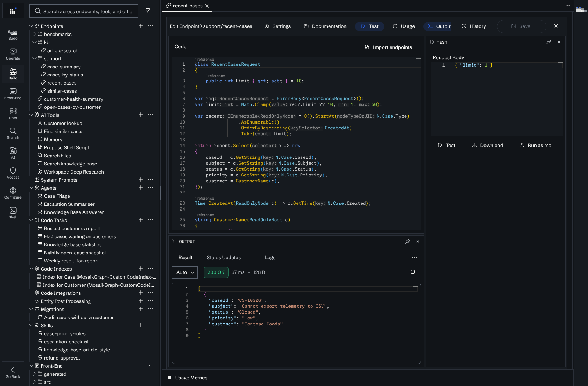Download the test request
Screen dimensions: 588x386
(x=487, y=146)
